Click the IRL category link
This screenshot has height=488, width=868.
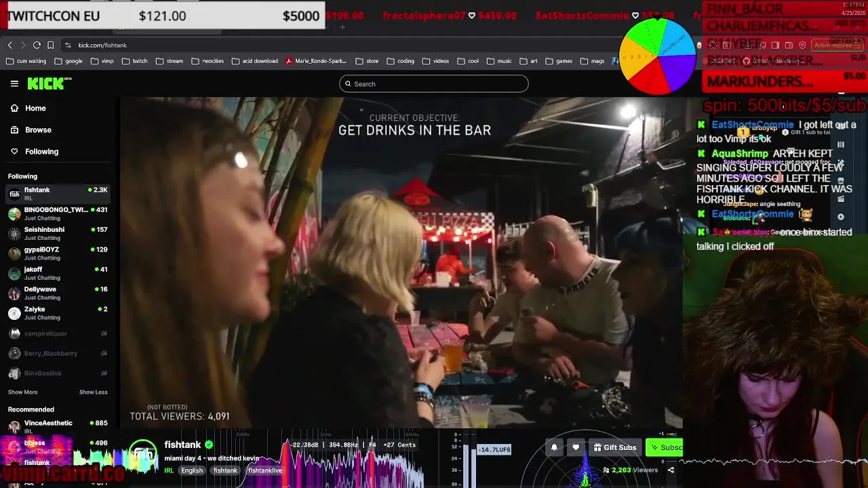[x=168, y=470]
